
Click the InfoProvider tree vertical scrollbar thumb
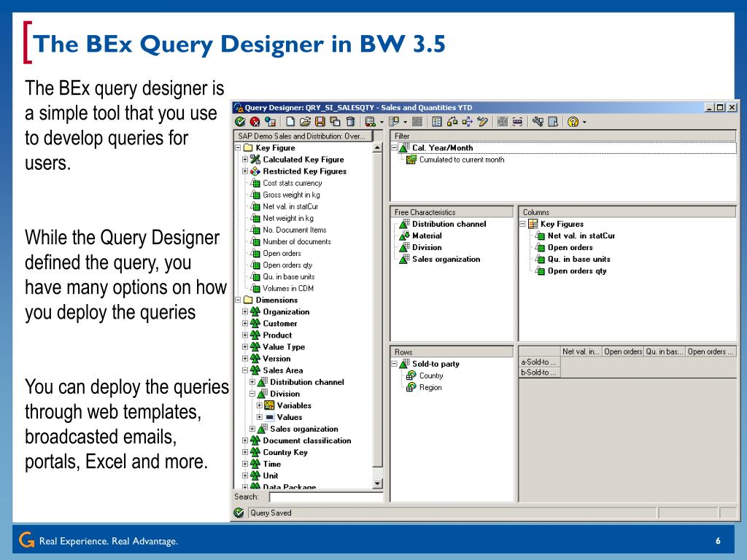click(377, 309)
